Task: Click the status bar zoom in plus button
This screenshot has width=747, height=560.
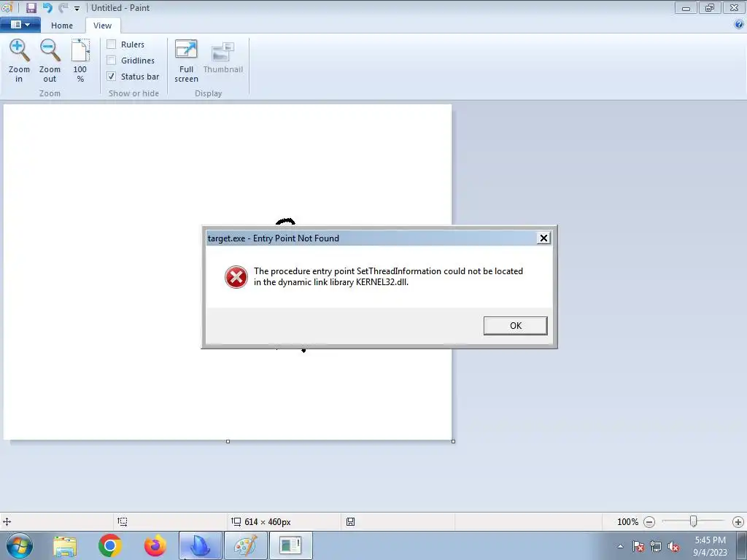Action: [x=738, y=522]
